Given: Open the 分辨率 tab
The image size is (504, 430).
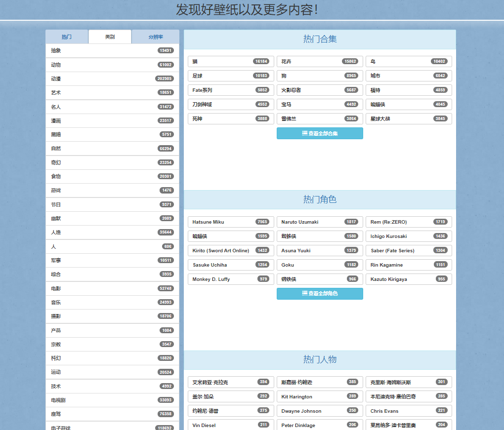Looking at the screenshot, I should click(x=156, y=37).
